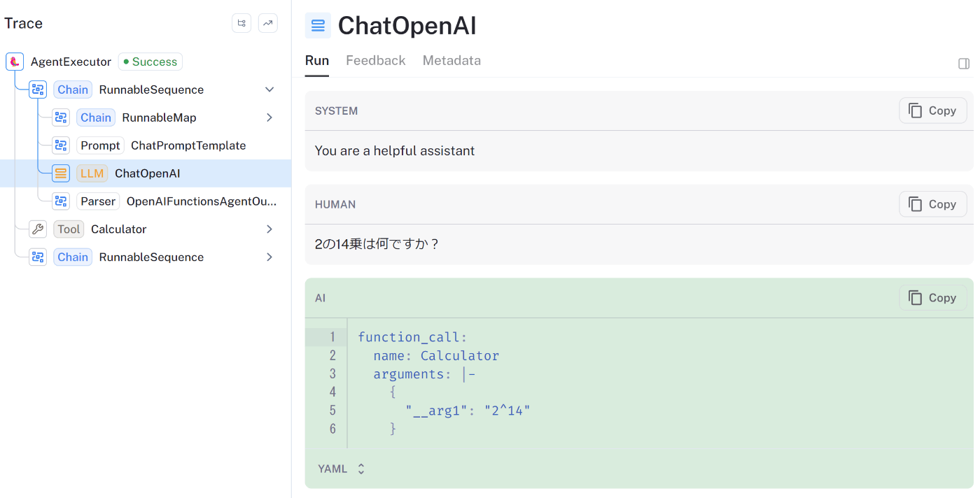The width and height of the screenshot is (980, 498).
Task: Select the ChatPromptTemplate row
Action: [x=146, y=145]
